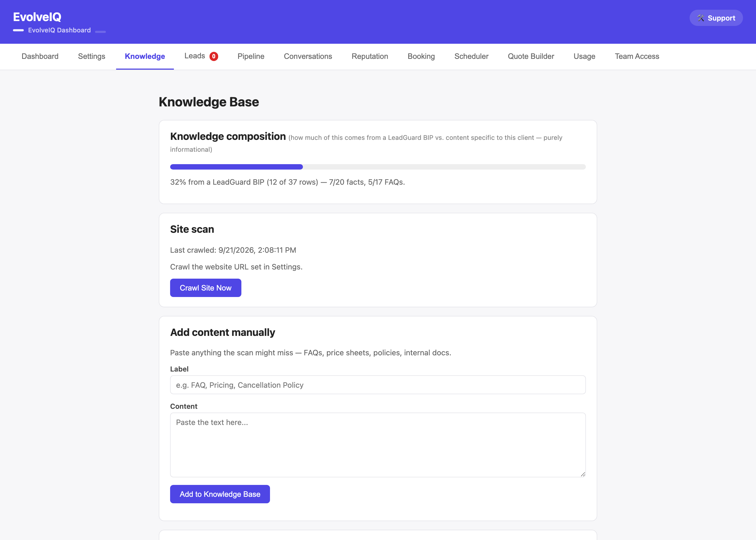Click the 'Crawl the website URL set in Settings' text
The image size is (756, 540).
tap(236, 267)
